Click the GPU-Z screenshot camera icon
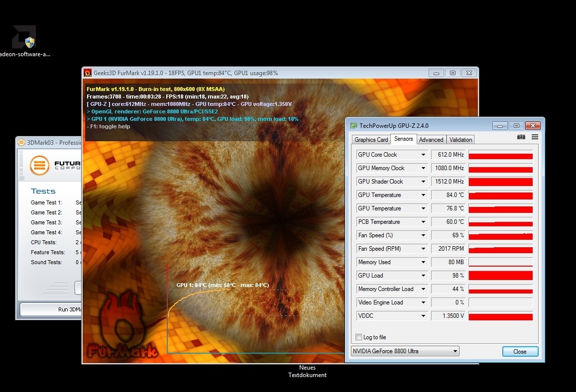The image size is (576, 392). pyautogui.click(x=521, y=137)
